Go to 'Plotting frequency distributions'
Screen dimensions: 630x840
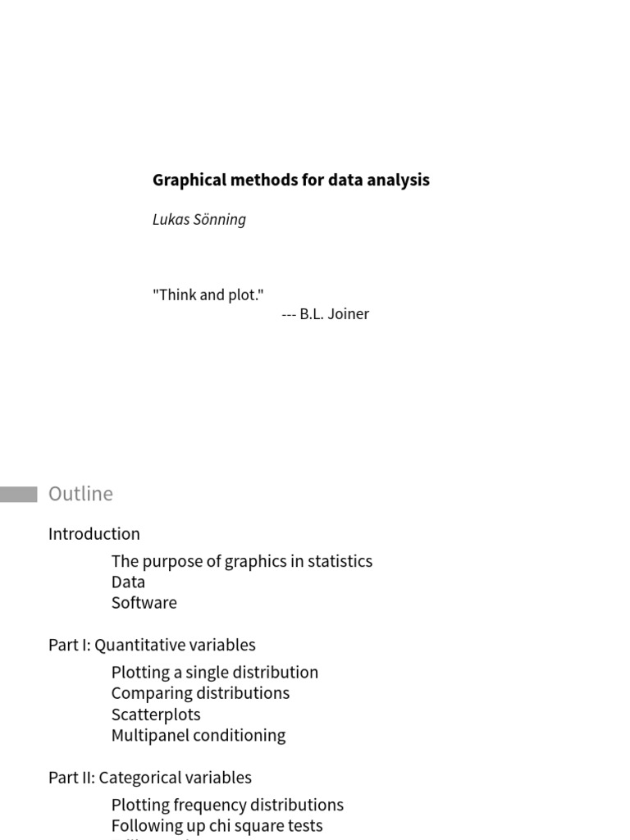[x=227, y=805]
